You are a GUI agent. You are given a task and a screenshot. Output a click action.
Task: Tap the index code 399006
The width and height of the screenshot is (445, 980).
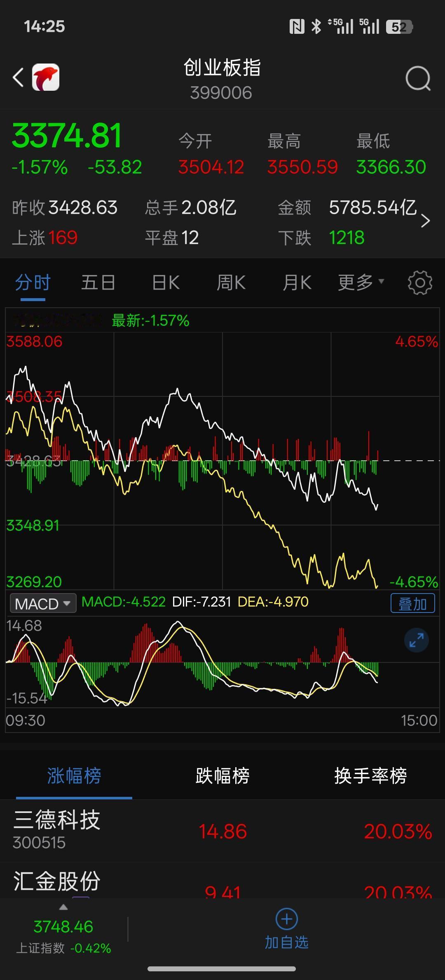pos(221,93)
